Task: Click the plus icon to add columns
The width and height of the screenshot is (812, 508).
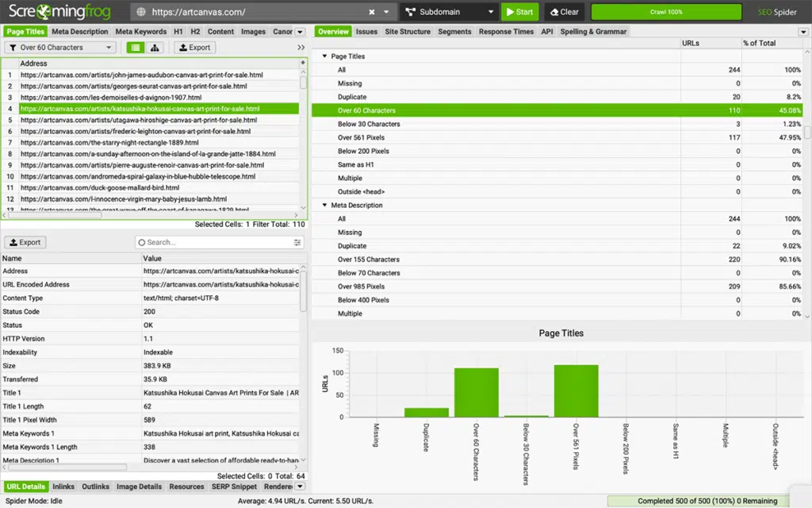Action: click(x=301, y=63)
